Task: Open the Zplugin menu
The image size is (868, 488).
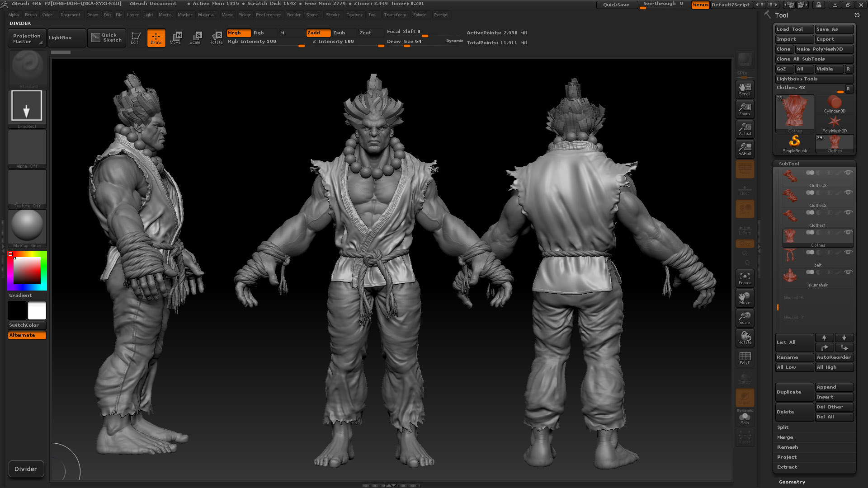Action: tap(420, 15)
